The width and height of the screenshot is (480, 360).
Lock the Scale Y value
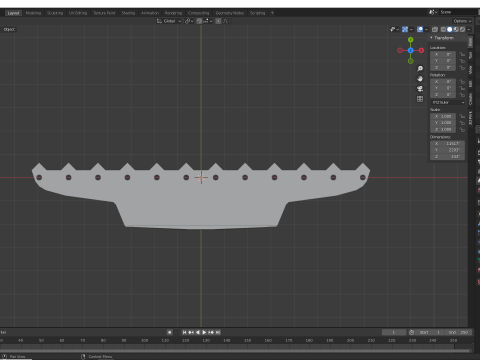(462, 123)
